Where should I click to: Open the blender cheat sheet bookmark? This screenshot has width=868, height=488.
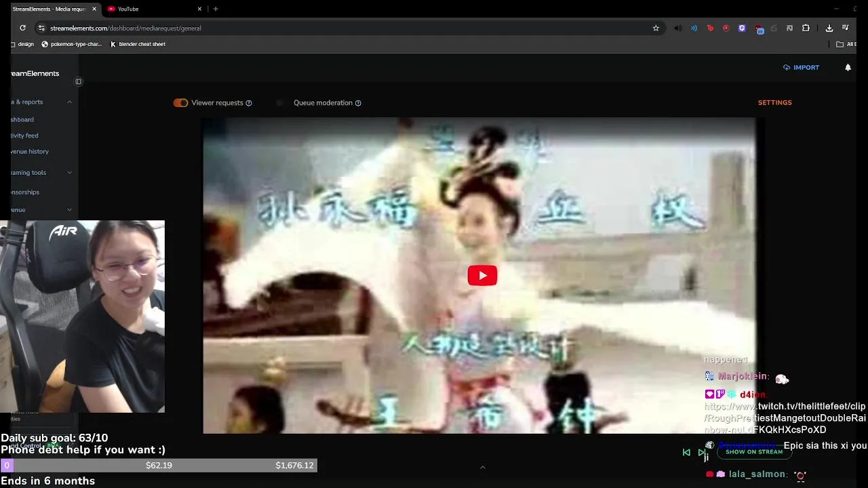click(138, 44)
